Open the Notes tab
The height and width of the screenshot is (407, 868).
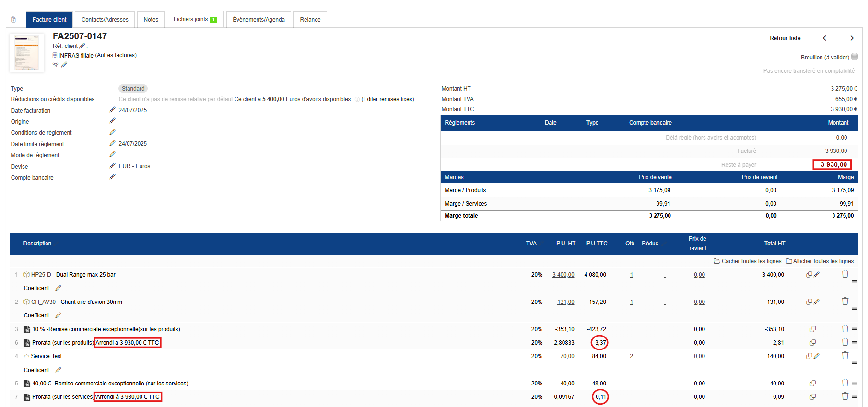pyautogui.click(x=151, y=20)
